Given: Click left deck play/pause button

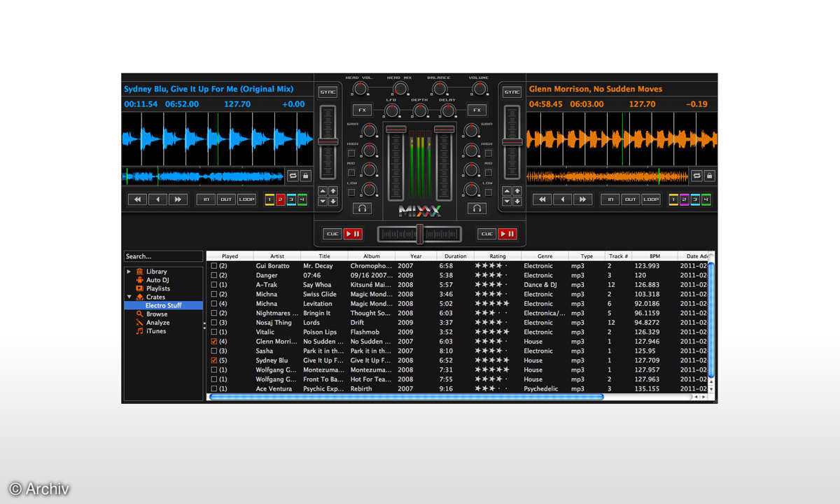Looking at the screenshot, I should [353, 234].
